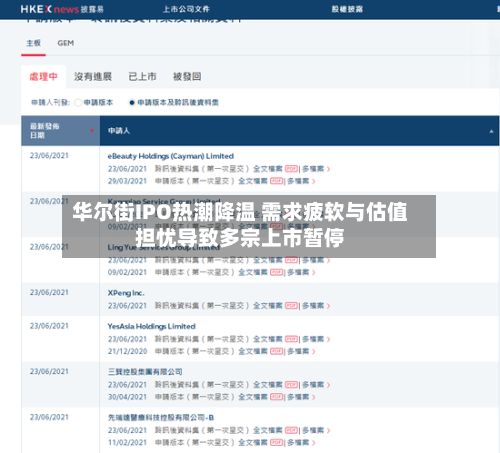The height and width of the screenshot is (453, 500).
Task: Select the 被發回 status tab
Action: point(187,77)
